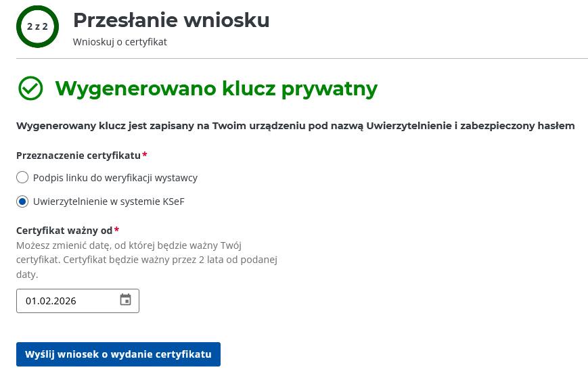
Task: Click the generated key description sentence
Action: click(295, 125)
